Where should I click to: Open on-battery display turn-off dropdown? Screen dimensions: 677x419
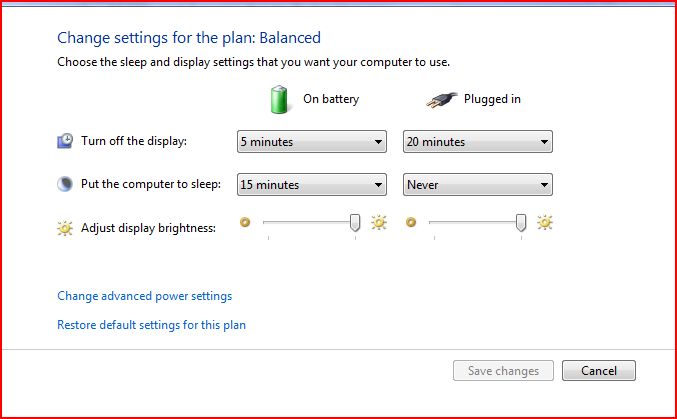click(312, 142)
